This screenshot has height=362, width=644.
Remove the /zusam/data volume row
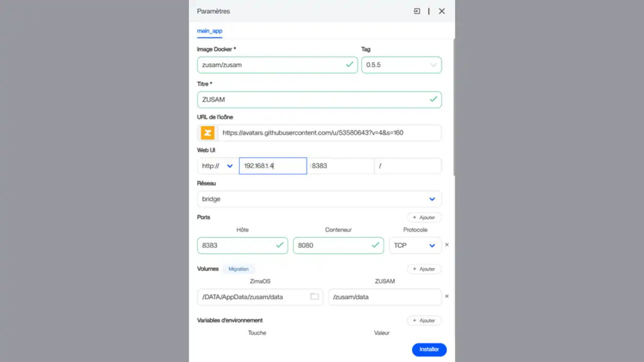point(447,296)
